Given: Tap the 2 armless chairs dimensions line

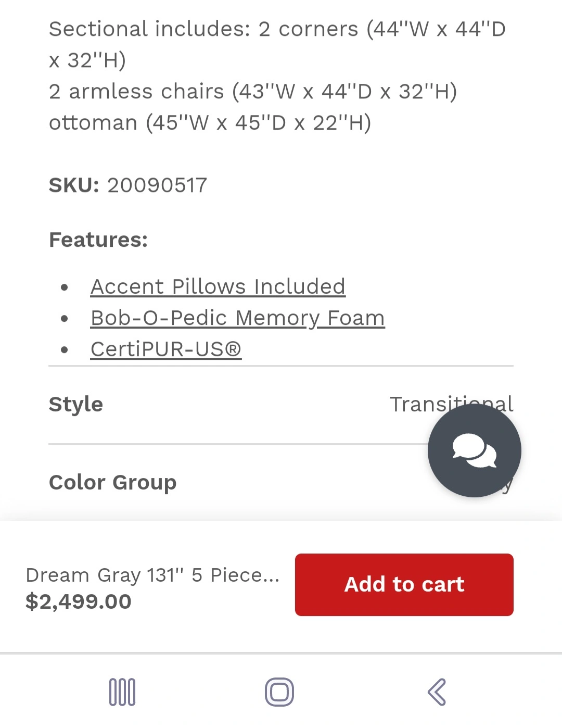Looking at the screenshot, I should (x=253, y=92).
